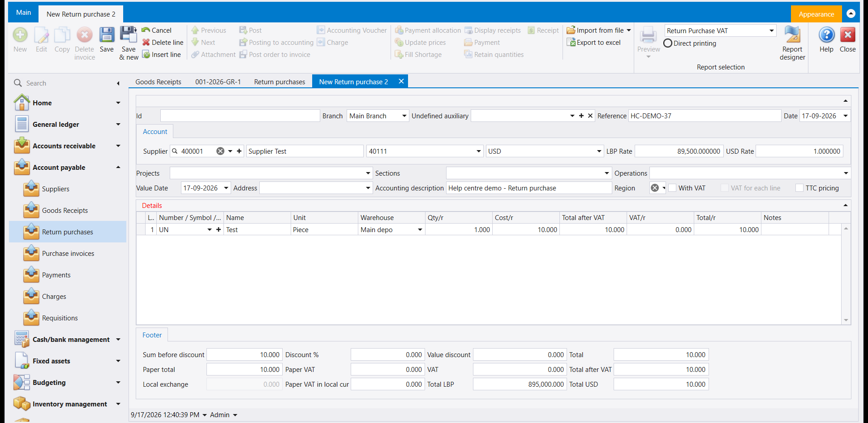Image resolution: width=868 pixels, height=423 pixels.
Task: Click the plus icon next to Supplier
Action: (x=239, y=151)
